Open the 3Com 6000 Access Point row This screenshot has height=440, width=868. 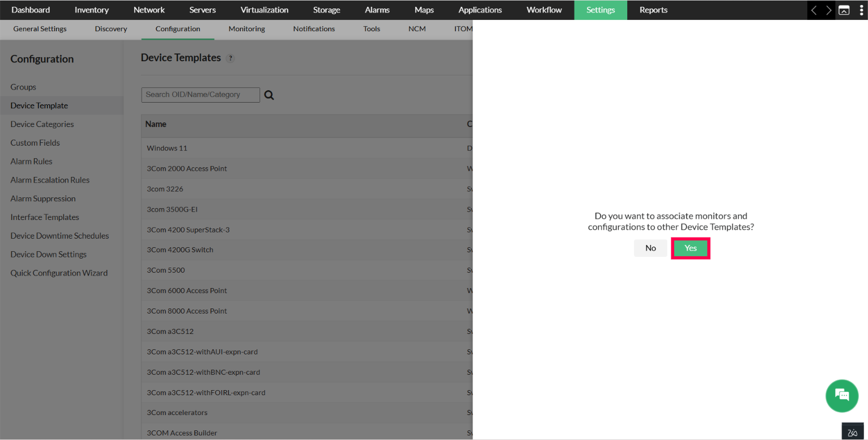[307, 290]
